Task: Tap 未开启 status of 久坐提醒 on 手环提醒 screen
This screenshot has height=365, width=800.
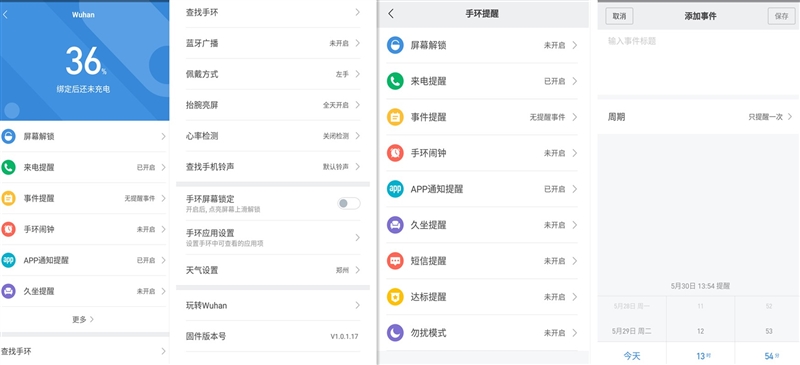Action: click(555, 225)
